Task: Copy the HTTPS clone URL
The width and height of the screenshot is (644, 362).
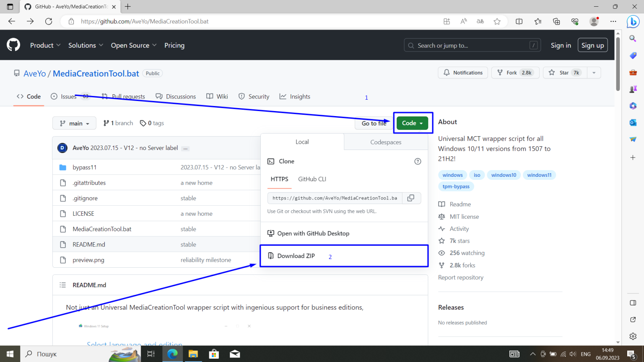Action: [411, 198]
